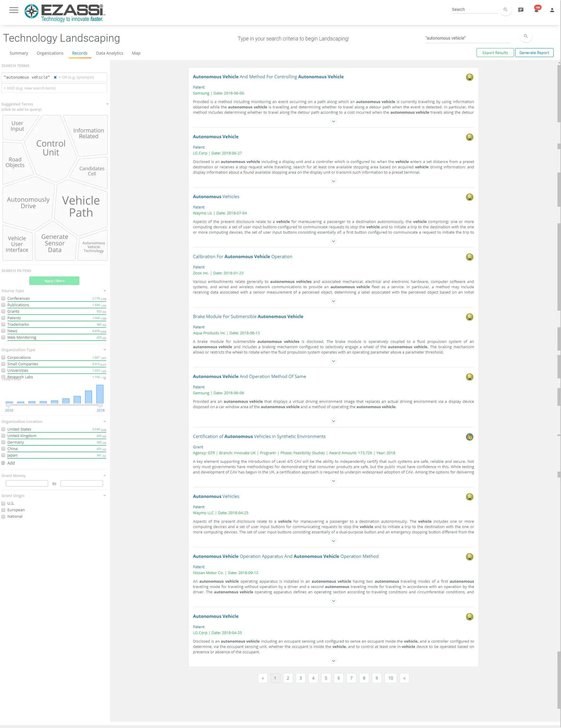The image size is (561, 728).
Task: Remove the "autonomous vehicle" search term
Action: pyautogui.click(x=55, y=77)
